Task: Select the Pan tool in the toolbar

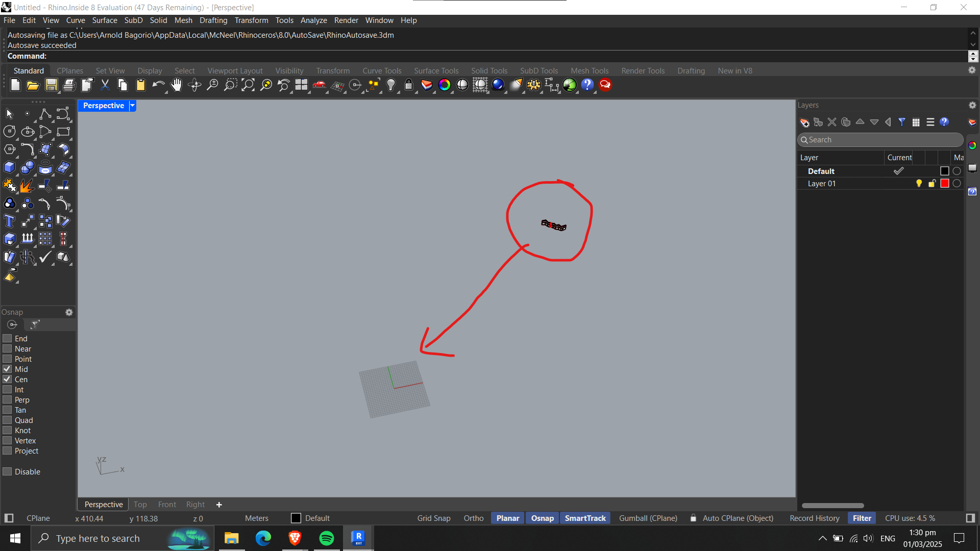Action: coord(177,85)
